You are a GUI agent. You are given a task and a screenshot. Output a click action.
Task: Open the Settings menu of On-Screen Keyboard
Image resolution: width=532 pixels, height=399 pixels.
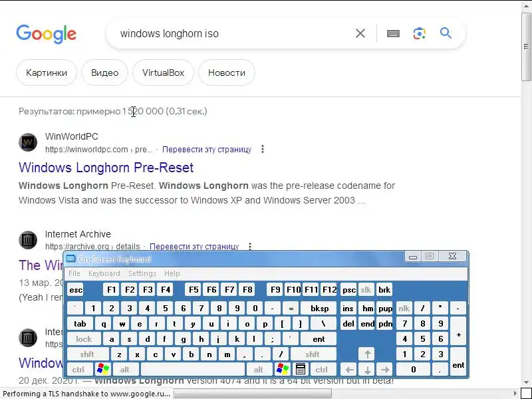[142, 273]
